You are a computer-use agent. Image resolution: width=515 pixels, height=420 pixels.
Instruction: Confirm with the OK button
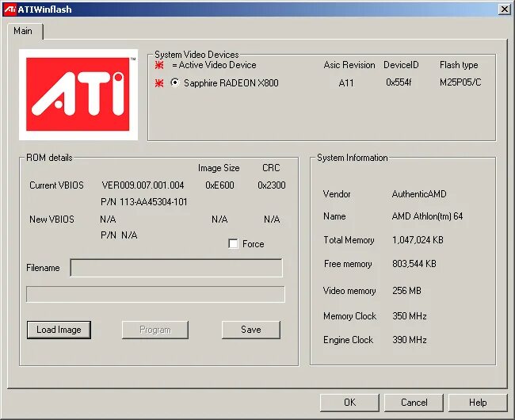coord(349,403)
